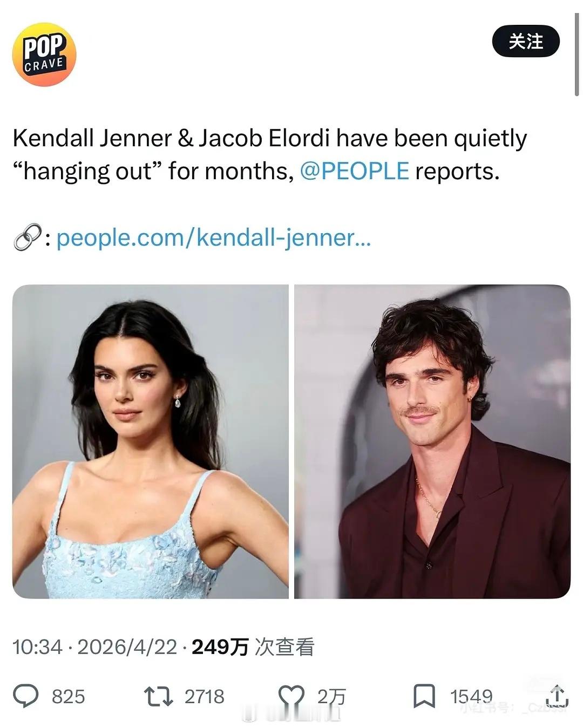Viewport: 583px width, 728px height.
Task: Open the @PEOPLE mention link
Action: pos(354,171)
